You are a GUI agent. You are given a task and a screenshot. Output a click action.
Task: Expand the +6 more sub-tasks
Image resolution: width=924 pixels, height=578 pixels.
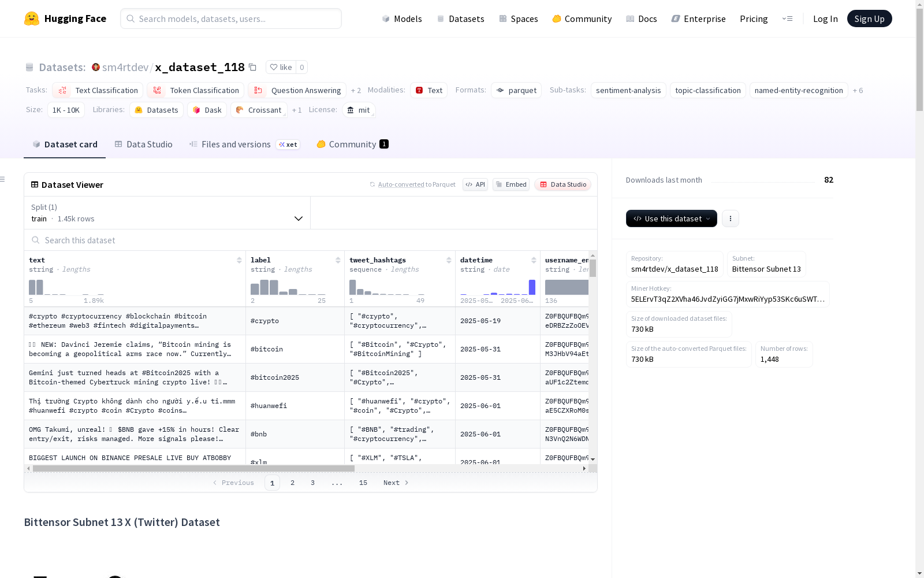(858, 90)
